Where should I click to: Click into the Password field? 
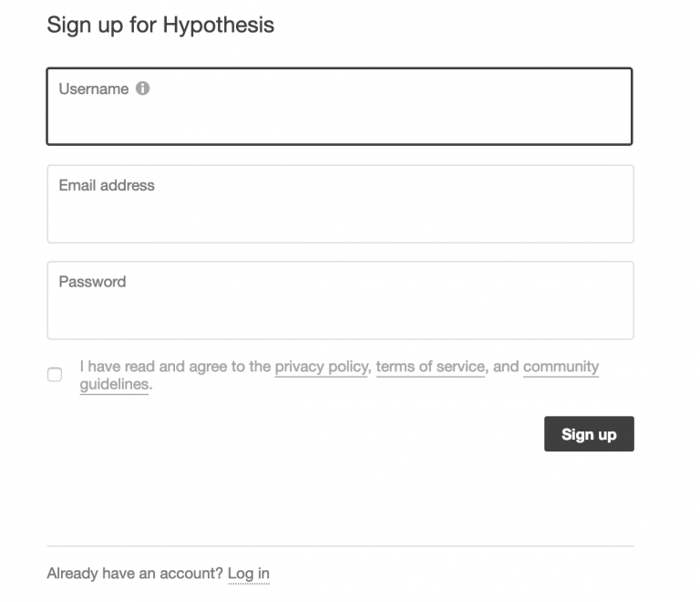click(340, 301)
